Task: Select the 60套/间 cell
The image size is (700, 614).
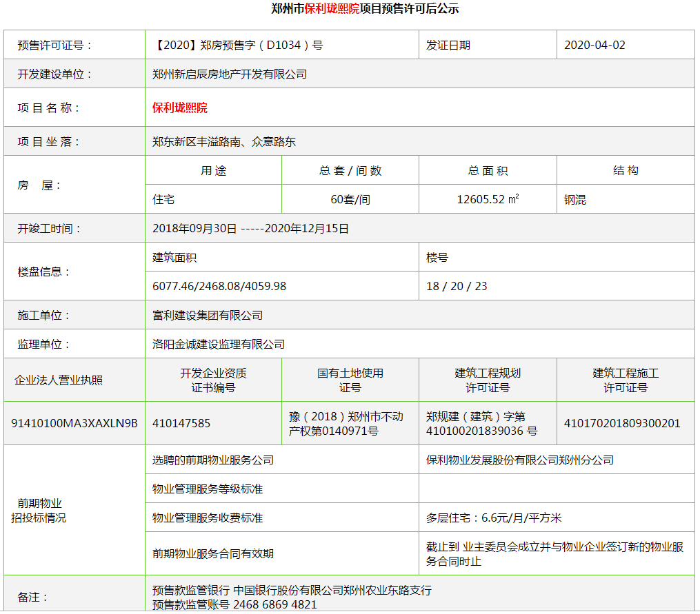Action: pyautogui.click(x=350, y=199)
